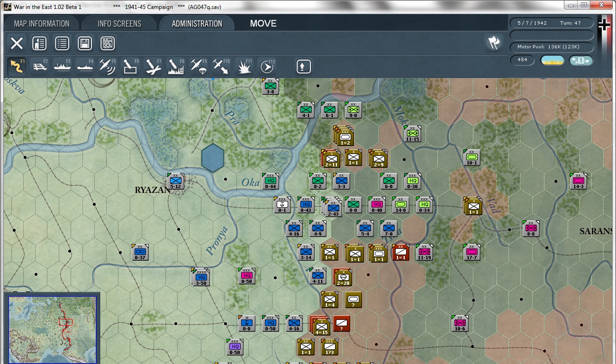This screenshot has height=364, width=616.
Task: Select the F8 bomb city icon
Action: pyautogui.click(x=176, y=66)
